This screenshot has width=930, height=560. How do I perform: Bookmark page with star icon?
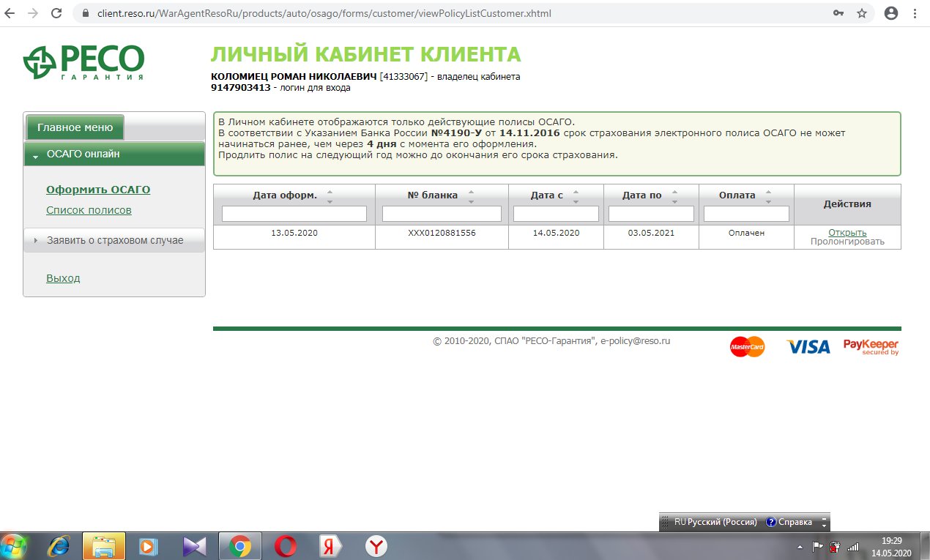[x=862, y=13]
